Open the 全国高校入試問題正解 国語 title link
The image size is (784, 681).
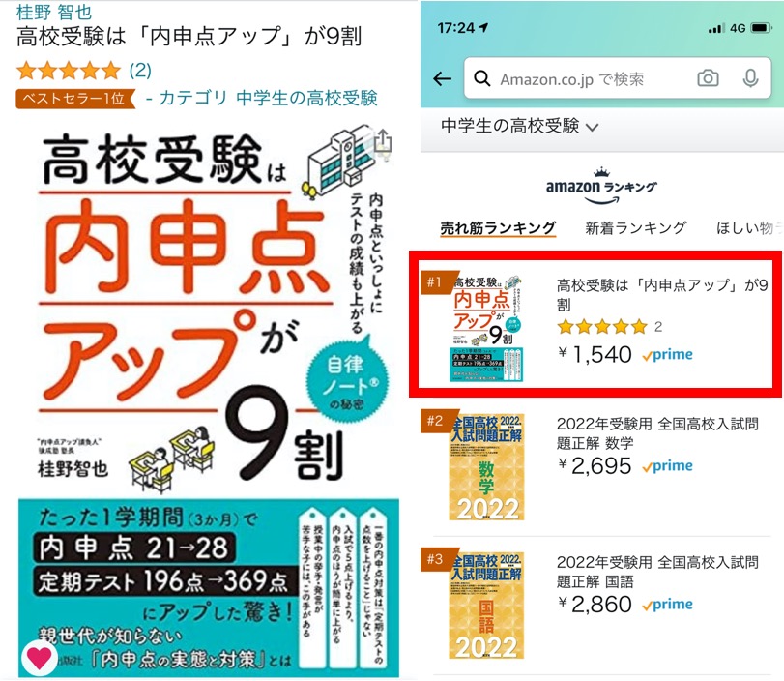pos(657,572)
